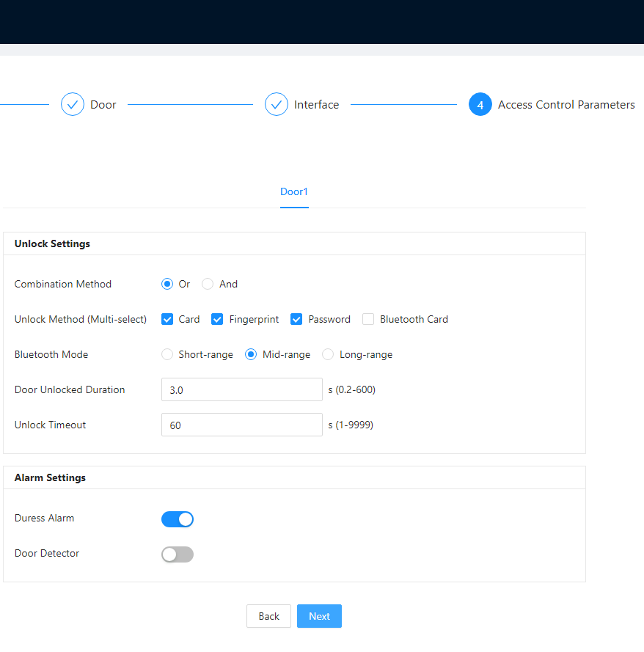644x652 pixels.
Task: Focus the Unlock Timeout field
Action: [x=242, y=425]
